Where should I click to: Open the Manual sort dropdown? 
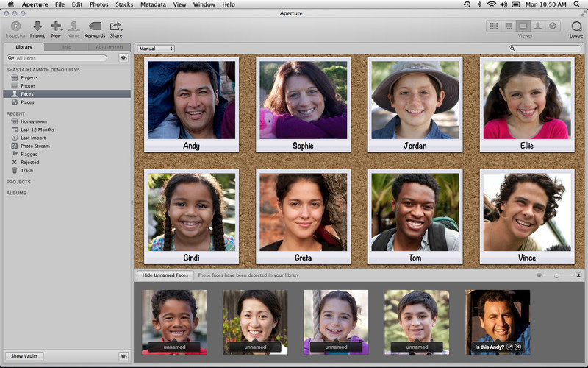tap(156, 49)
